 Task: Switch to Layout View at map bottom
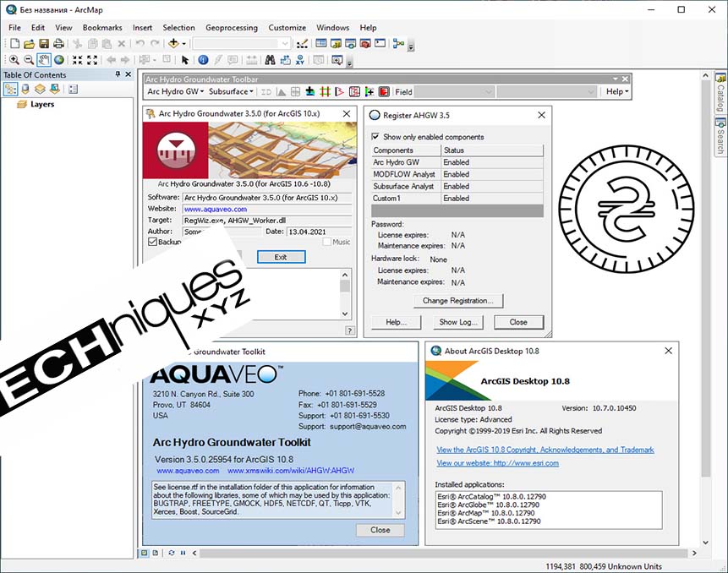click(x=155, y=553)
